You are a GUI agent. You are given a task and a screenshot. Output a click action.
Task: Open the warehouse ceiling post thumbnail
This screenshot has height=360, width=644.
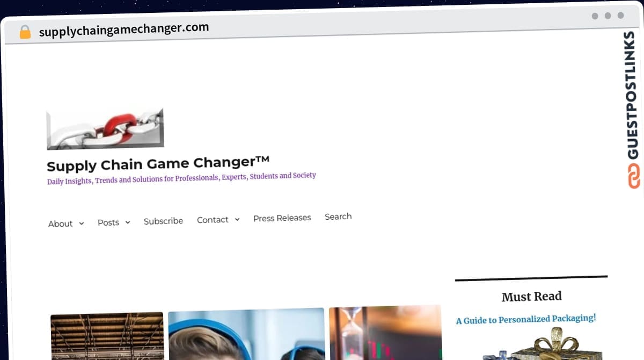click(x=107, y=336)
